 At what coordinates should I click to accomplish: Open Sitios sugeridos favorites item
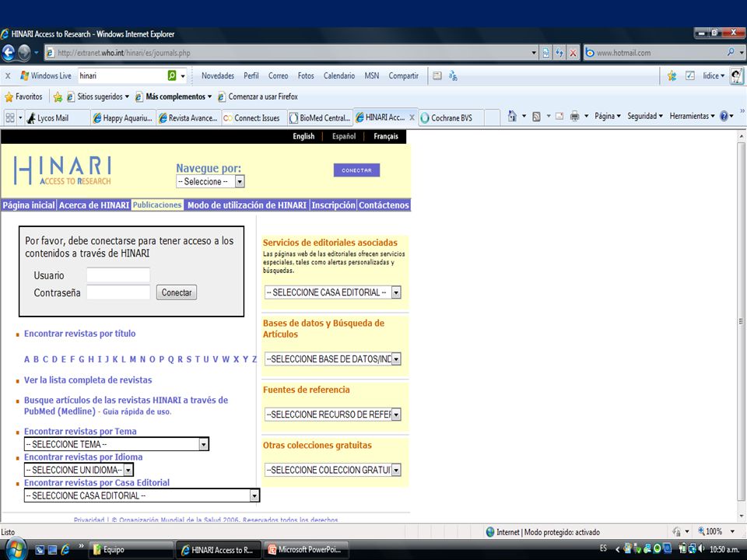[99, 96]
